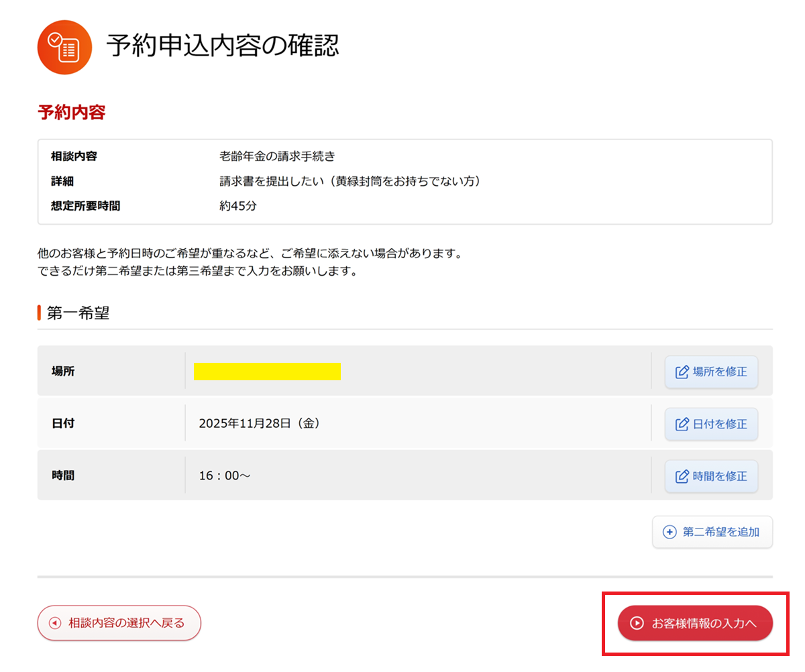This screenshot has width=805, height=672.
Task: Click the 日付 row label
Action: point(63,424)
